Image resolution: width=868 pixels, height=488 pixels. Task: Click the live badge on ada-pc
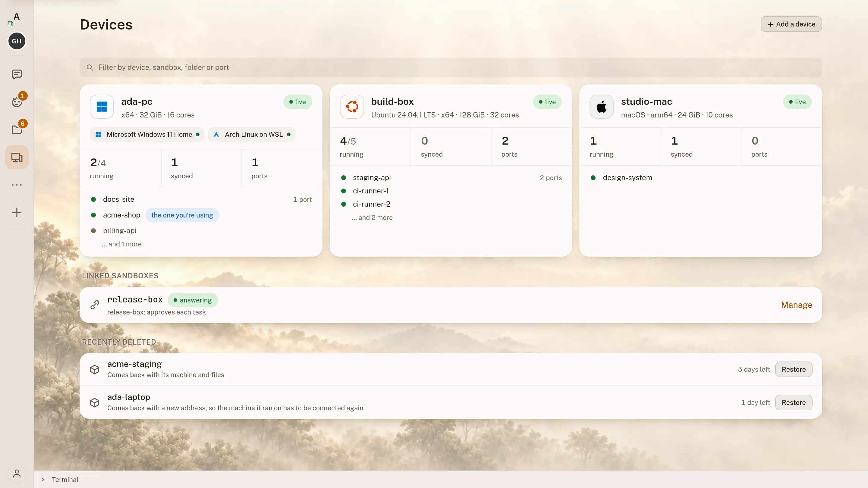[x=297, y=102]
